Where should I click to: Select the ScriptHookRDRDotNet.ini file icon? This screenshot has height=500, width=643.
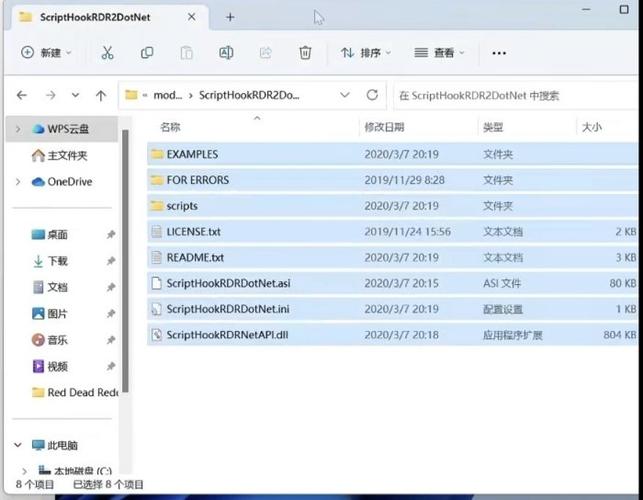[157, 309]
